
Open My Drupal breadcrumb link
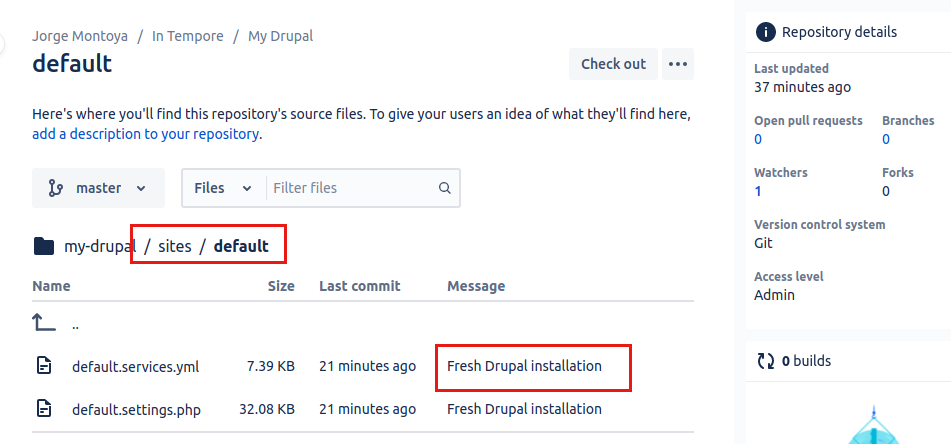coord(280,36)
